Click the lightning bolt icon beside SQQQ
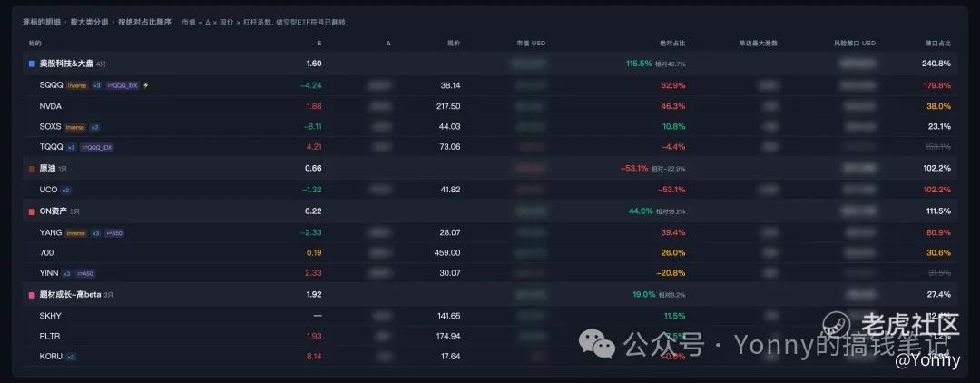 click(x=145, y=85)
